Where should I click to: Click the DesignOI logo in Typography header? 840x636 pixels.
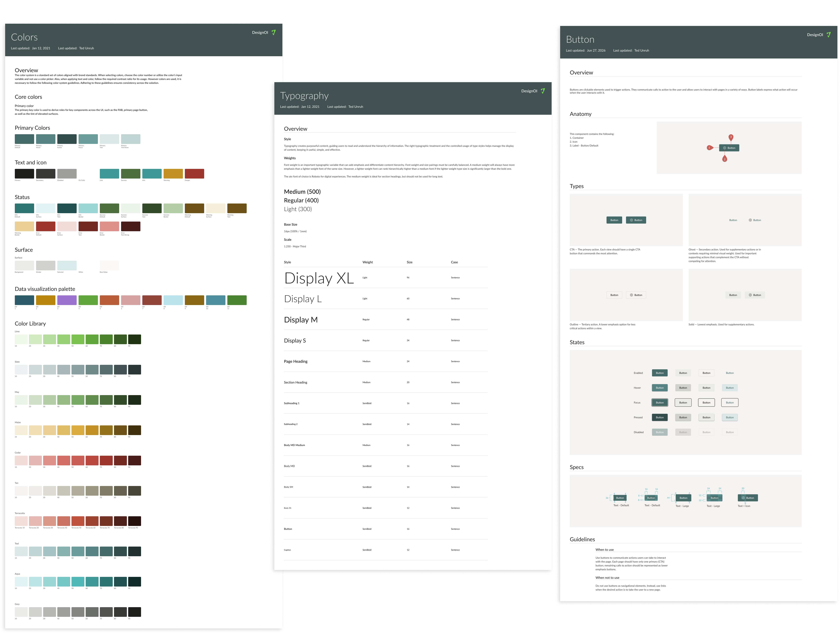[x=533, y=91]
